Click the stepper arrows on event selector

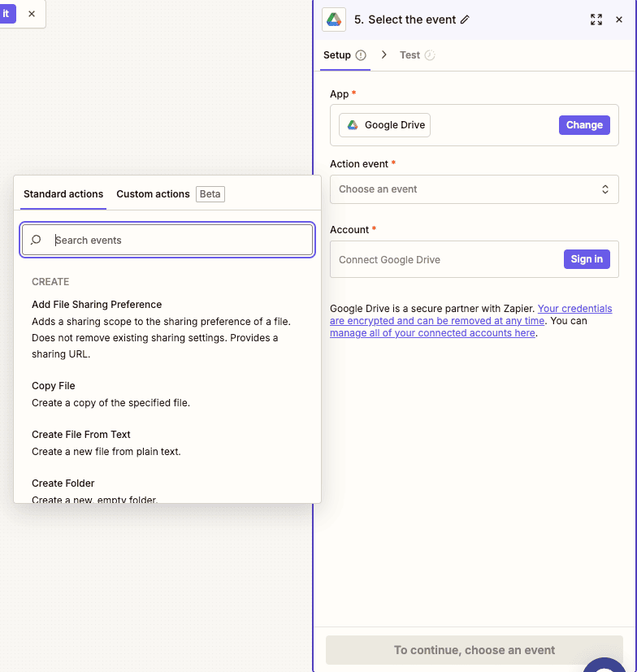[x=605, y=189]
